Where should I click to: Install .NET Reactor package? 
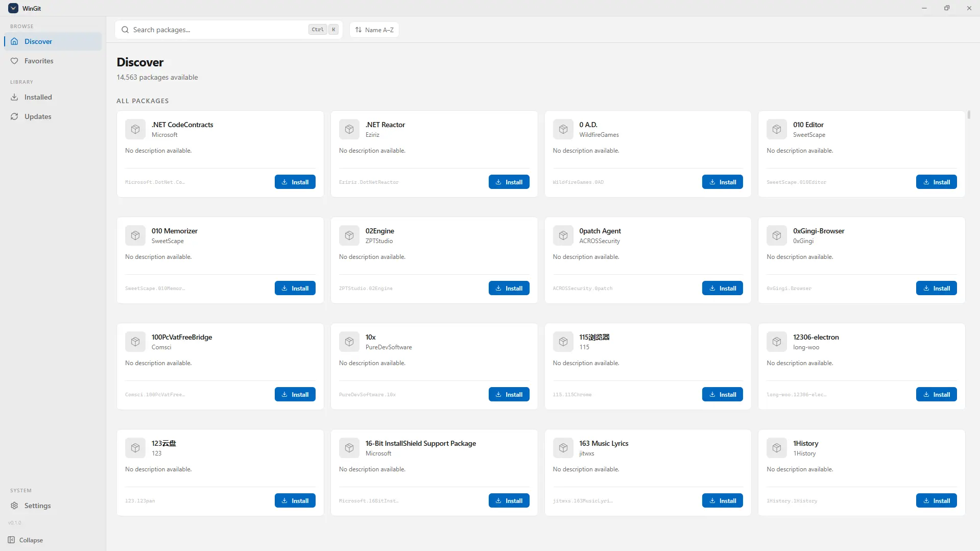click(x=509, y=182)
